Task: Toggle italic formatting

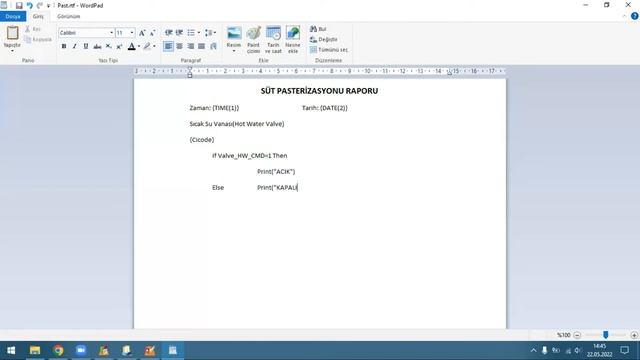Action: (x=75, y=47)
